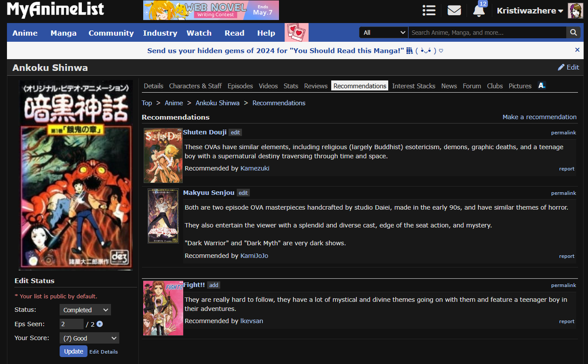Viewport: 588px width, 364px height.
Task: Open the Shuten Douji title link
Action: coord(205,132)
